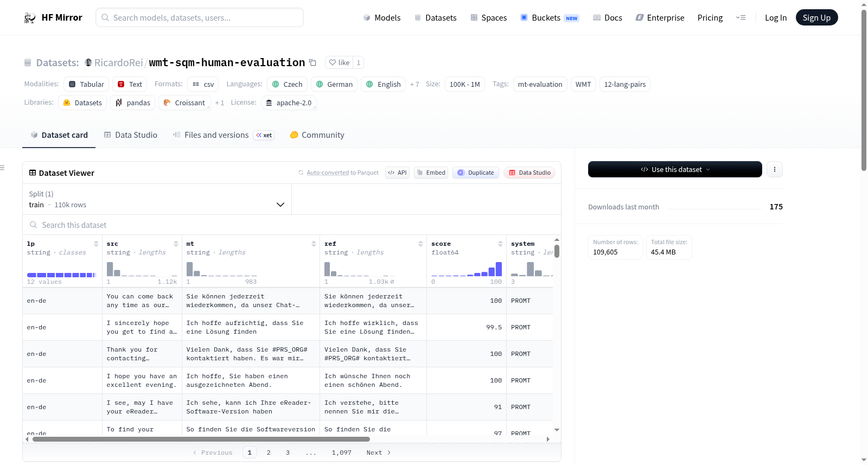Viewport: 868px width, 465px height.
Task: Open the RicardoRei author profile link
Action: [x=118, y=62]
